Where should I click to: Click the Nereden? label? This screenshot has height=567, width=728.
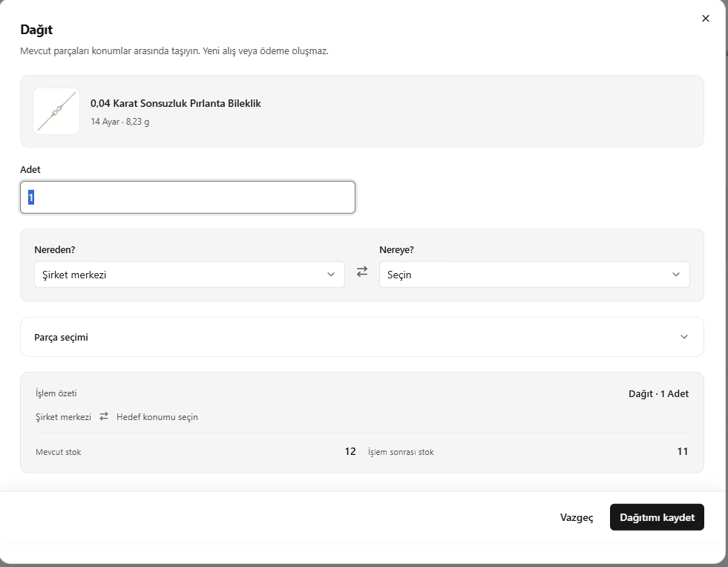(x=55, y=250)
